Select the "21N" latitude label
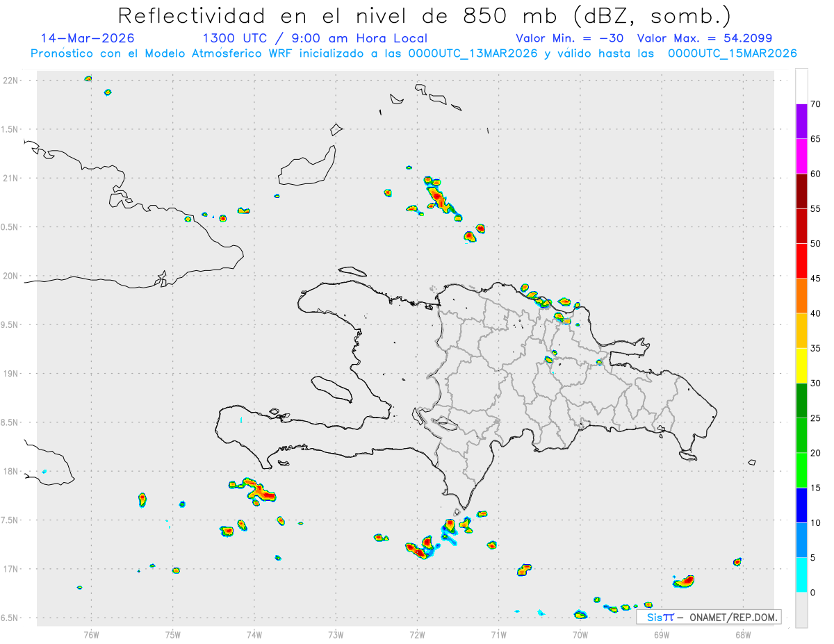The image size is (834, 644). (x=10, y=179)
